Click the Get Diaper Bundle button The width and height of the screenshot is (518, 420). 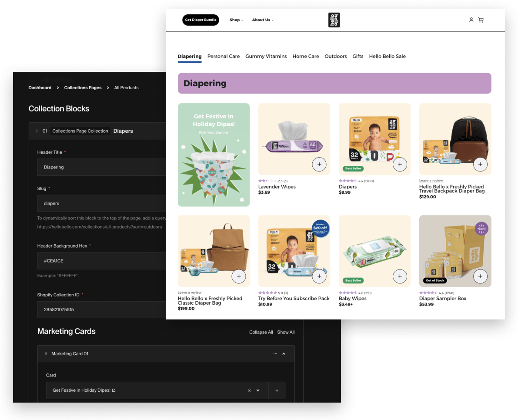[201, 20]
